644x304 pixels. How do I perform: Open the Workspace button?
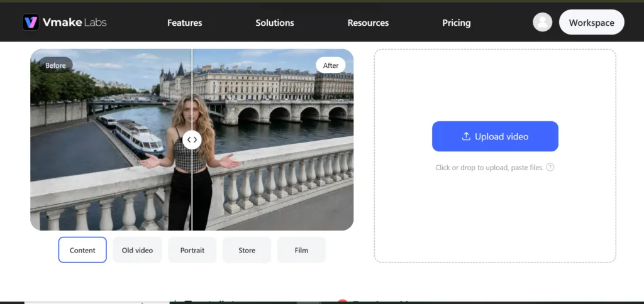591,23
